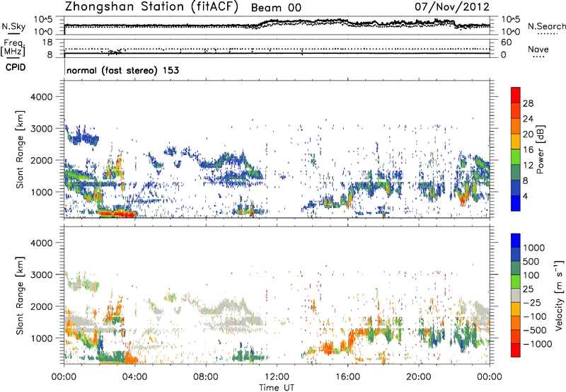Click the 'N.Search' legend label

tap(547, 26)
